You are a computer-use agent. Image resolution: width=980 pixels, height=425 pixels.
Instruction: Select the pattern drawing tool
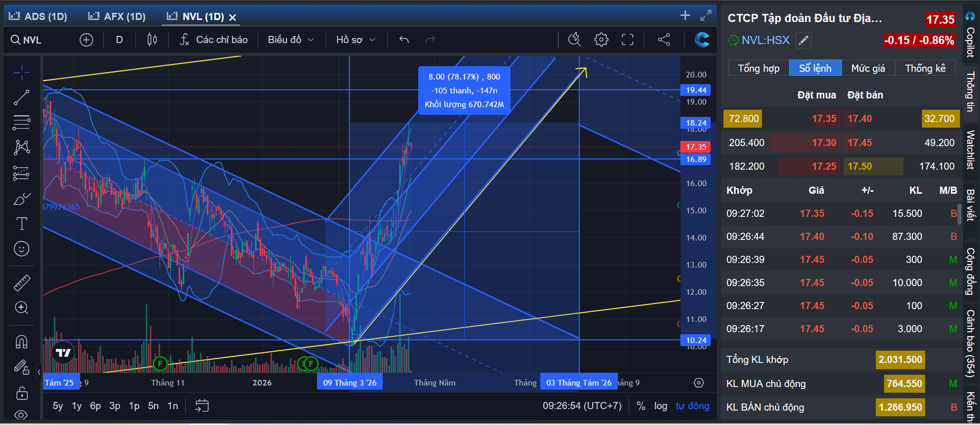tap(22, 148)
